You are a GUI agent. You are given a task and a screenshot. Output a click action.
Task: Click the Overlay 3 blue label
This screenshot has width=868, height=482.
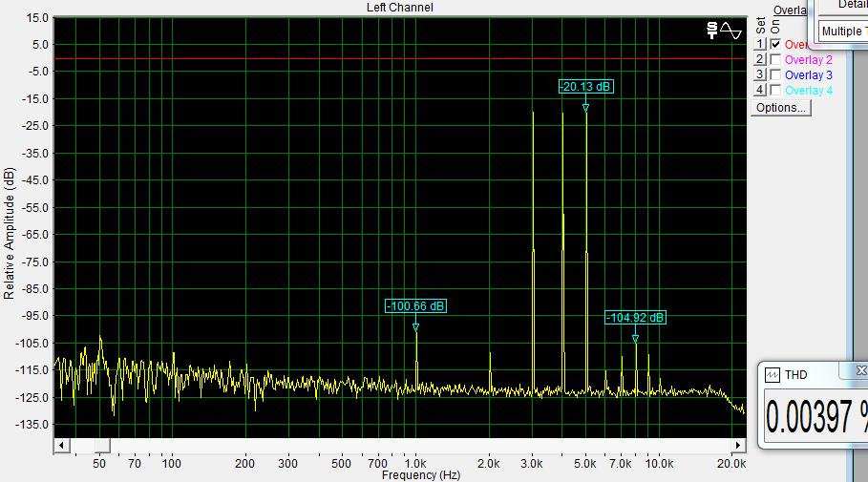[x=808, y=74]
